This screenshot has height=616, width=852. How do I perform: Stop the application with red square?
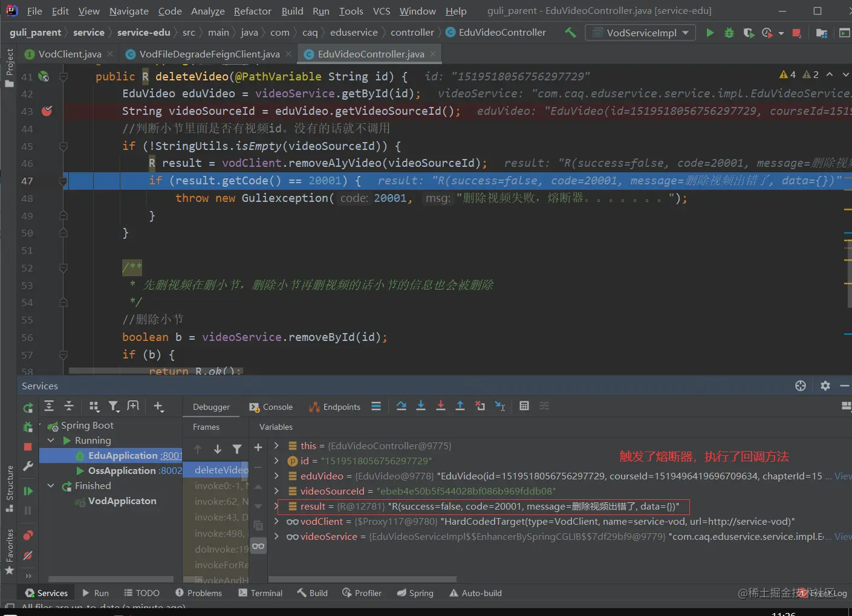point(797,33)
